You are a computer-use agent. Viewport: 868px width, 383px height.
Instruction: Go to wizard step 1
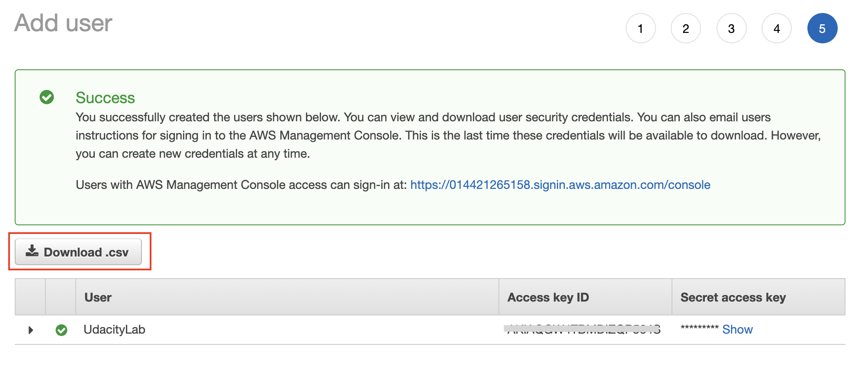click(x=640, y=29)
